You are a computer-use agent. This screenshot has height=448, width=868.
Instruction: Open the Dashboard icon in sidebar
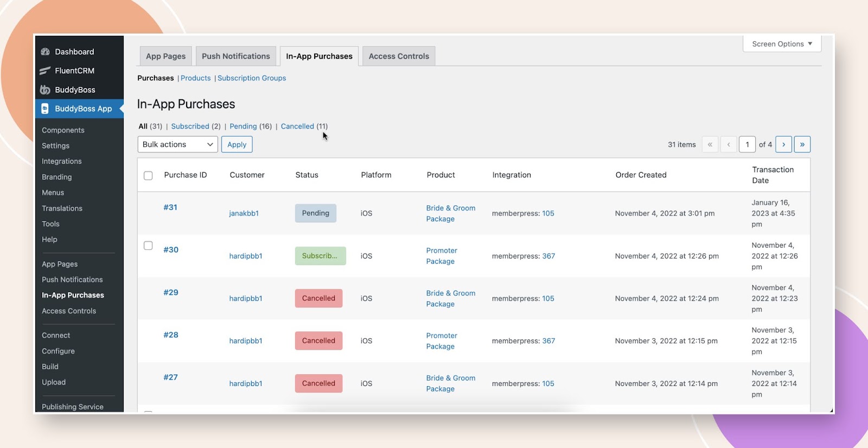[x=46, y=52]
